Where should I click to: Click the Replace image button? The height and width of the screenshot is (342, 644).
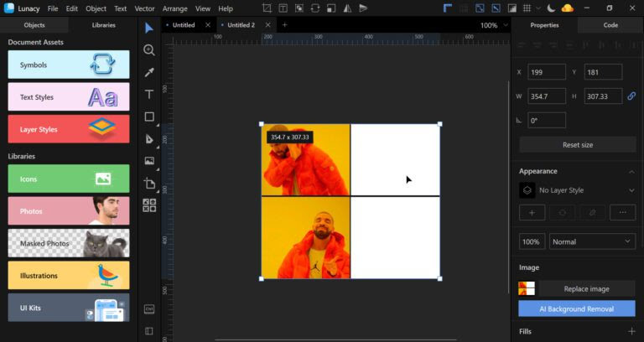pos(586,289)
